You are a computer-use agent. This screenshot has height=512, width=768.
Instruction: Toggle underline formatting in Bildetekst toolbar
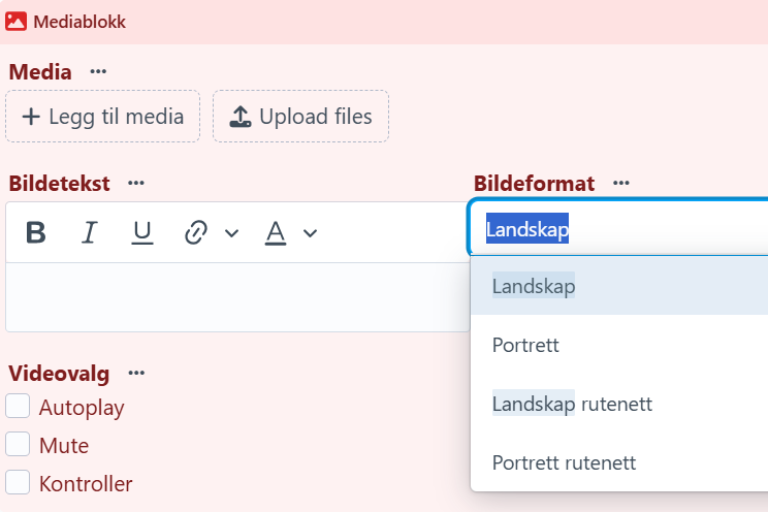pos(143,232)
